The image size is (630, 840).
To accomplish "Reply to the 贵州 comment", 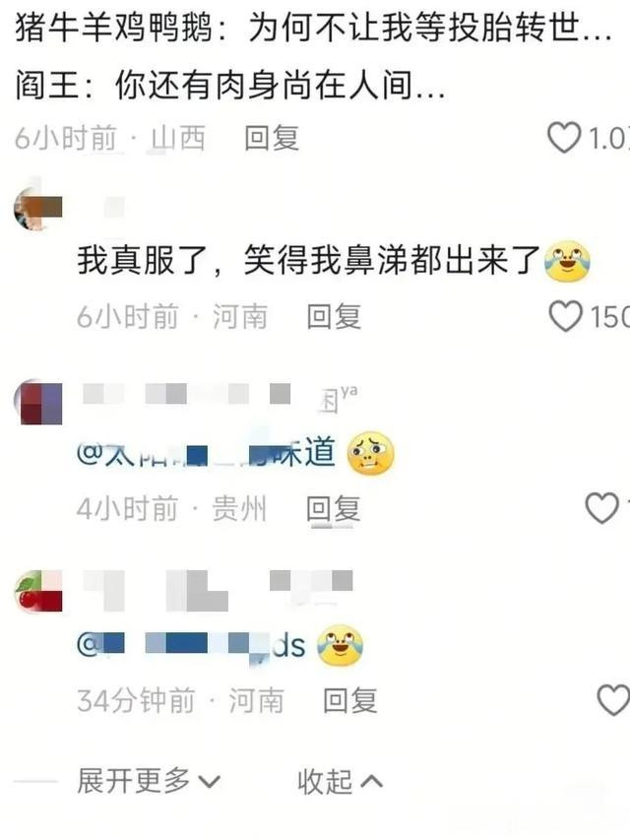I will point(334,508).
